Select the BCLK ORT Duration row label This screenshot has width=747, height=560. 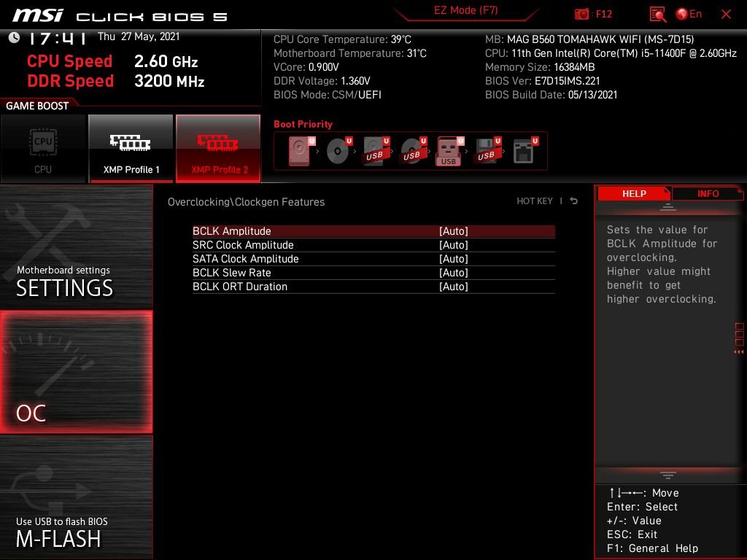(x=239, y=286)
